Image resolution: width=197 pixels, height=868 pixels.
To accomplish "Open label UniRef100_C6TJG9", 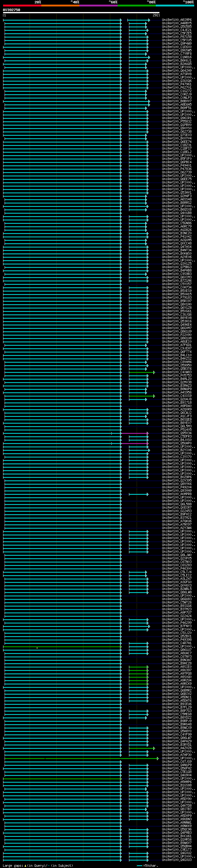I will coord(177,761).
